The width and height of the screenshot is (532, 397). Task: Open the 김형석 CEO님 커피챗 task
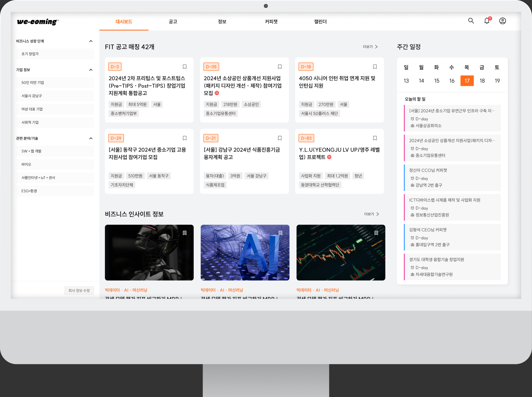[452, 237]
